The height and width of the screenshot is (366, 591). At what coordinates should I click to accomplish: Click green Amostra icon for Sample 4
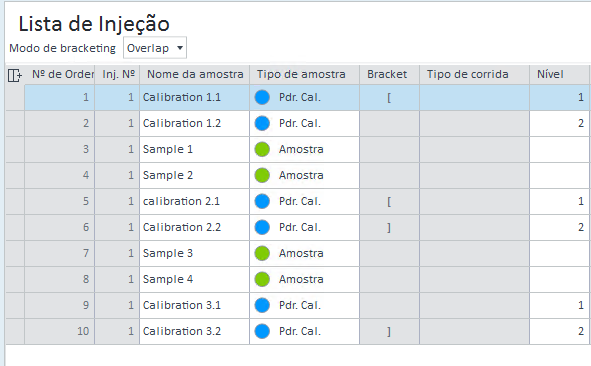click(262, 279)
